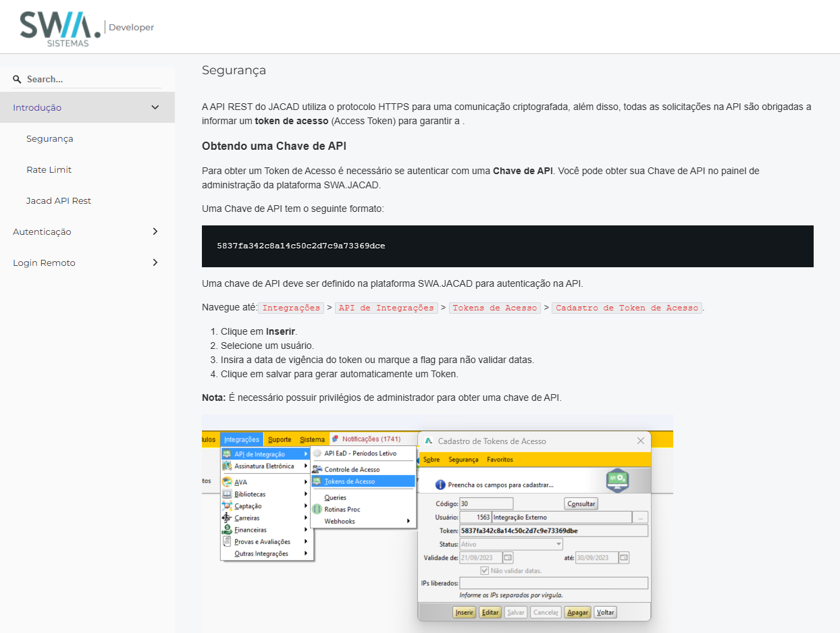Image resolution: width=840 pixels, height=633 pixels.
Task: Focus the Search input field
Action: 93,80
